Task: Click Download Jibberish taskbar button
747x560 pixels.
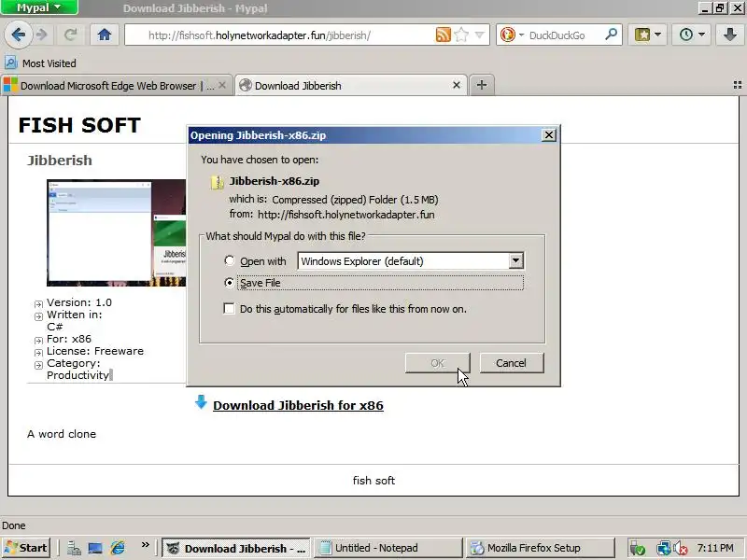Action: click(x=236, y=548)
